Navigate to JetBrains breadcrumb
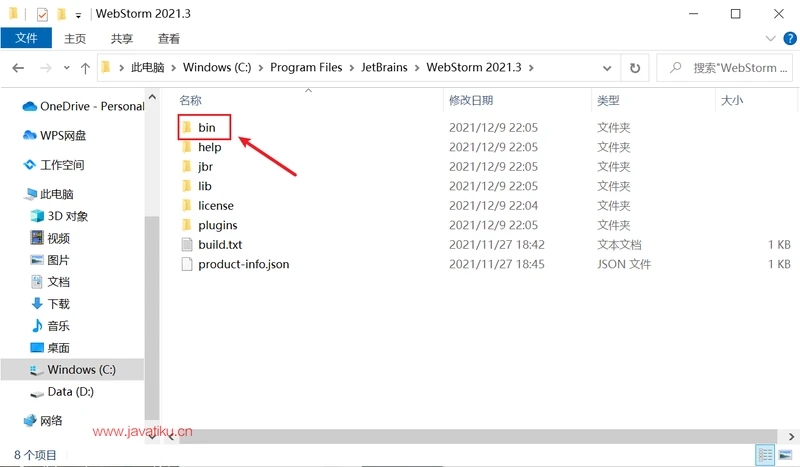The height and width of the screenshot is (467, 800). [x=384, y=67]
